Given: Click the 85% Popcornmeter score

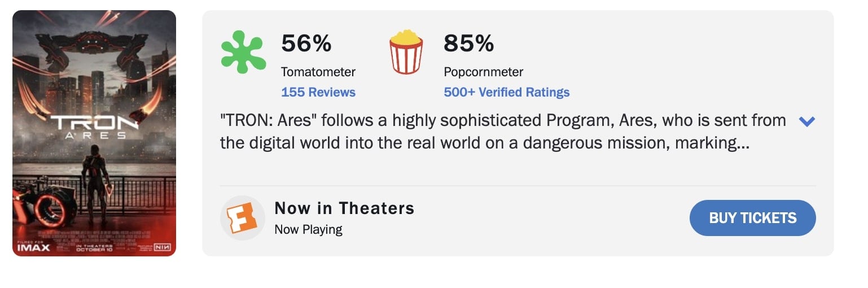Looking at the screenshot, I should [x=468, y=43].
